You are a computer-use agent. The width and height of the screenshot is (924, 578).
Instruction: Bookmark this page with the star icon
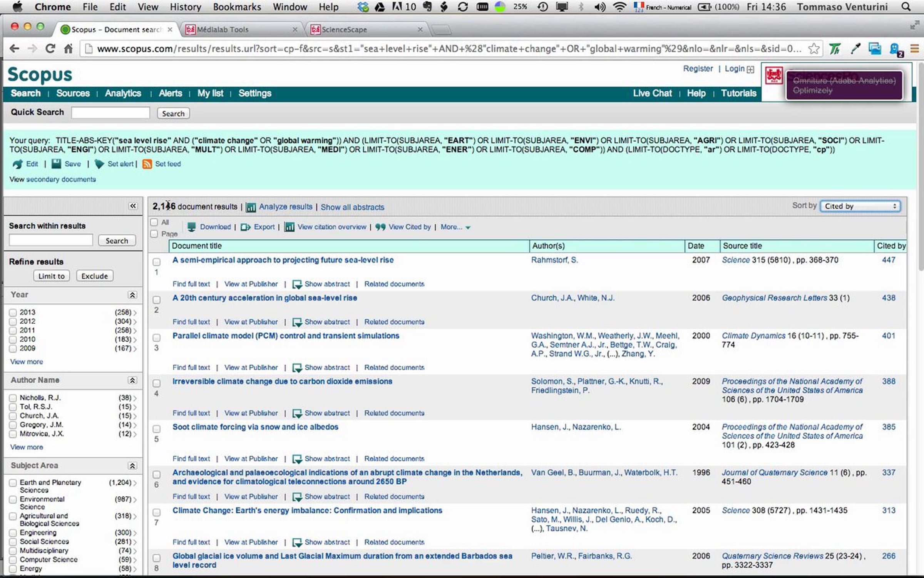coord(814,49)
